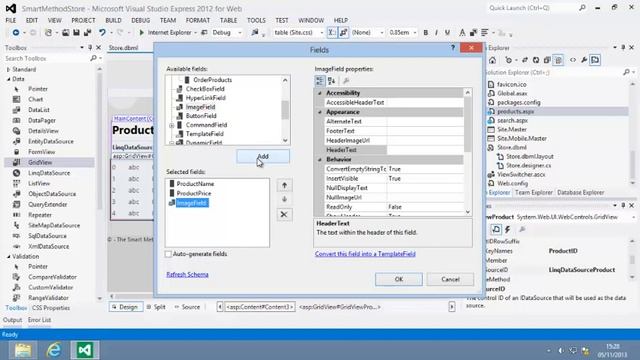Click the Available fields list scrollbar
This screenshot has height=360, width=640.
coord(285,110)
